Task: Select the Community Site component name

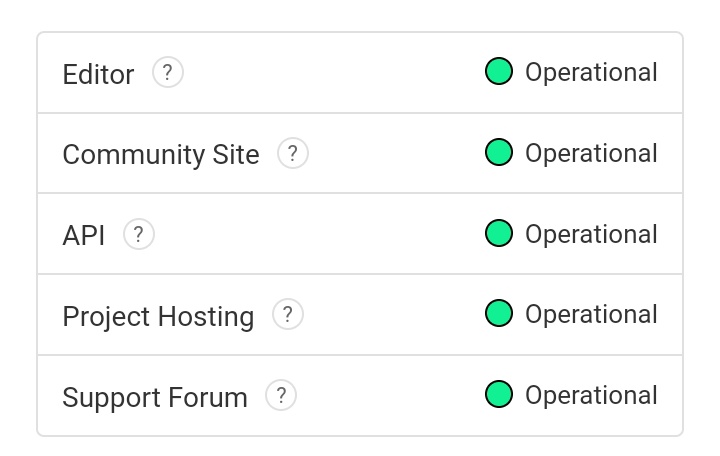Action: click(161, 155)
